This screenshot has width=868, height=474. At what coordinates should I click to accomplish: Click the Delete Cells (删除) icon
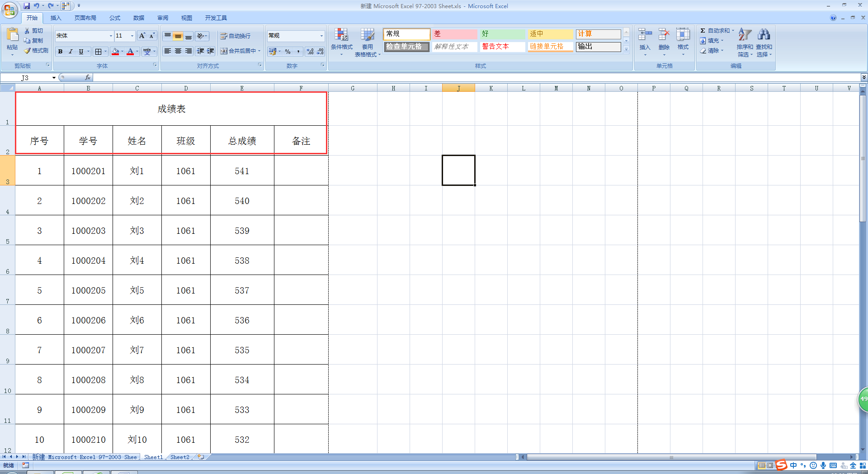point(664,41)
